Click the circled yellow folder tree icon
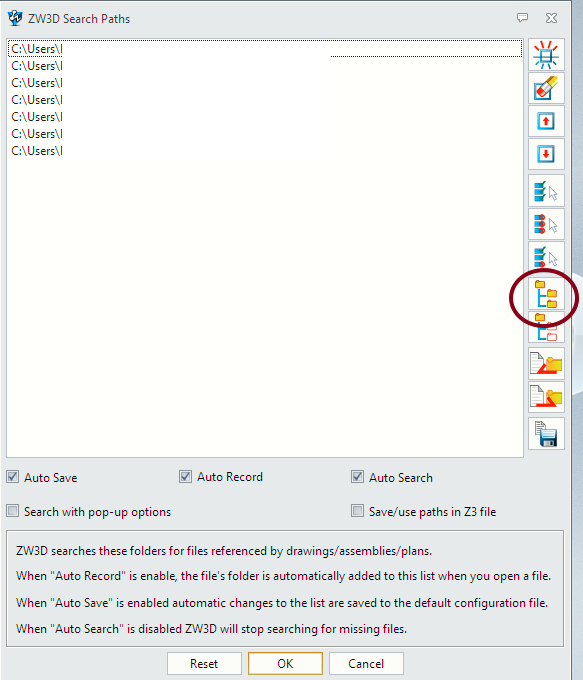The width and height of the screenshot is (583, 680). [x=546, y=294]
